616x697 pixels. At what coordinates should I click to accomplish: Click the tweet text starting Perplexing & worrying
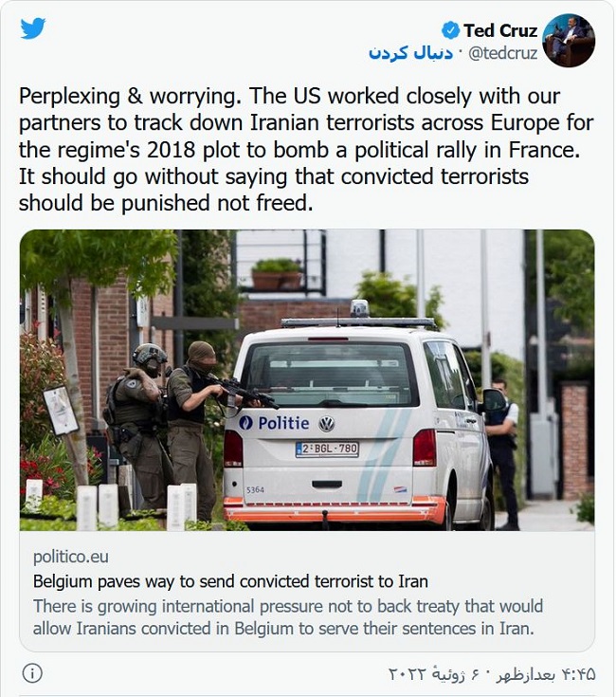click(306, 150)
